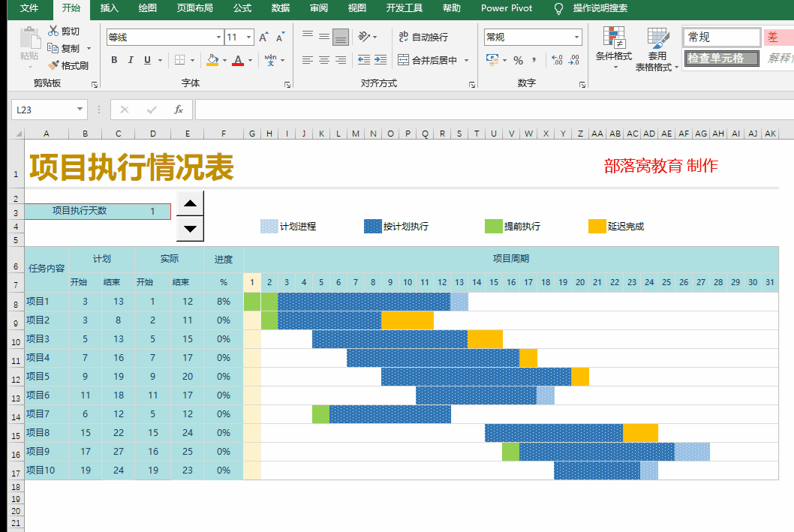Apply Bad (差) cell style
The image size is (794, 532).
click(779, 37)
